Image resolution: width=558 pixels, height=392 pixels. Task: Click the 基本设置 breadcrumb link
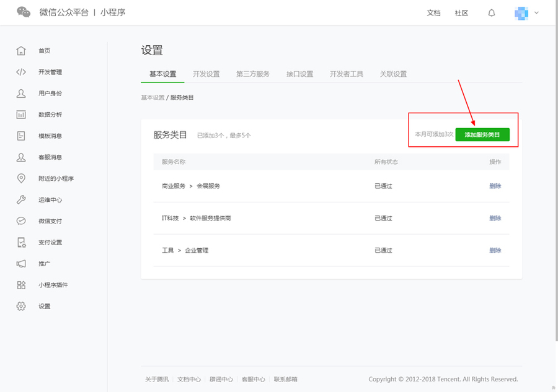(x=153, y=98)
